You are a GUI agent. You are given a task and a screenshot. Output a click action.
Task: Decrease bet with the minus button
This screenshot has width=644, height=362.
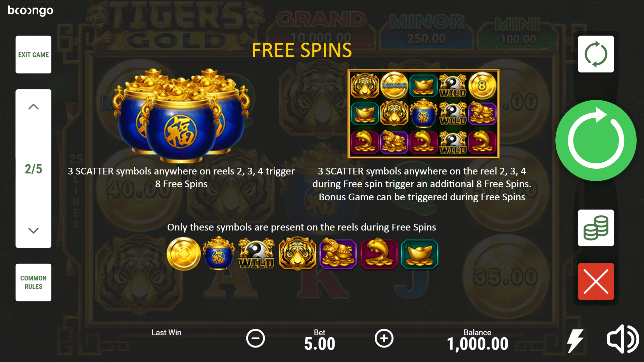pyautogui.click(x=256, y=338)
